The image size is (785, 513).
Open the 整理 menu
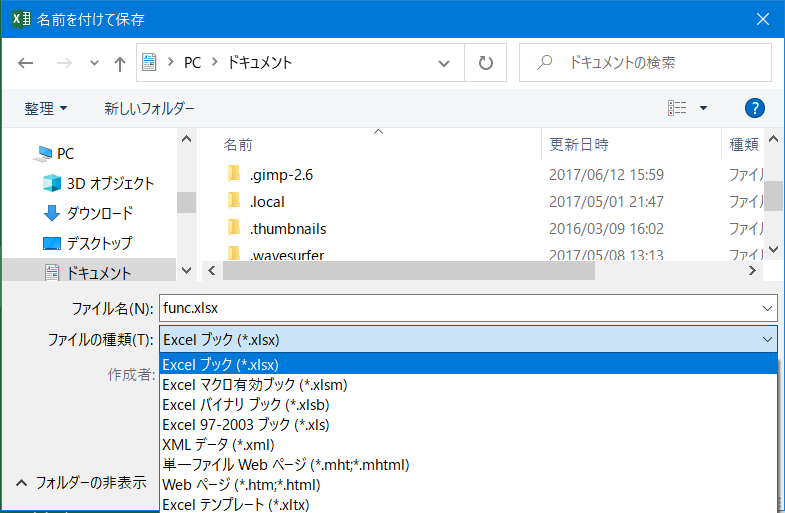46,108
